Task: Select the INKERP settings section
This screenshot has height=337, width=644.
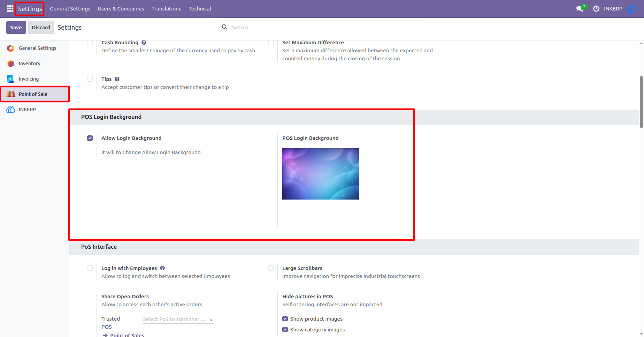Action: (x=34, y=110)
